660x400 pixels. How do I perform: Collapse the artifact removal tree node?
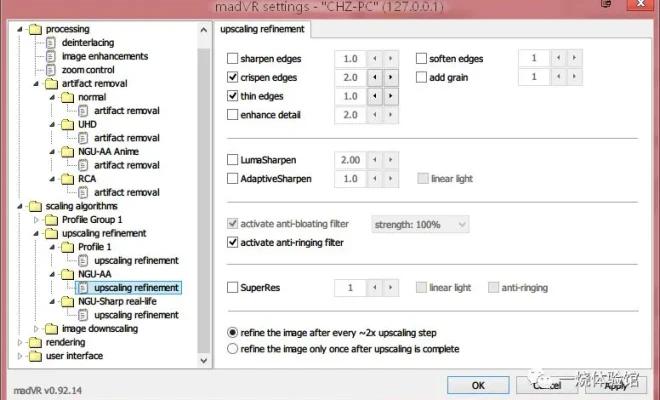tap(38, 83)
